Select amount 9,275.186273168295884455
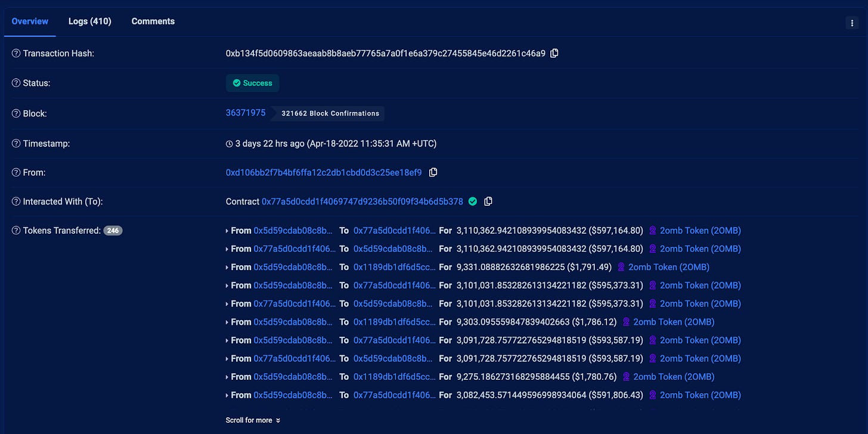This screenshot has width=868, height=434. [513, 377]
